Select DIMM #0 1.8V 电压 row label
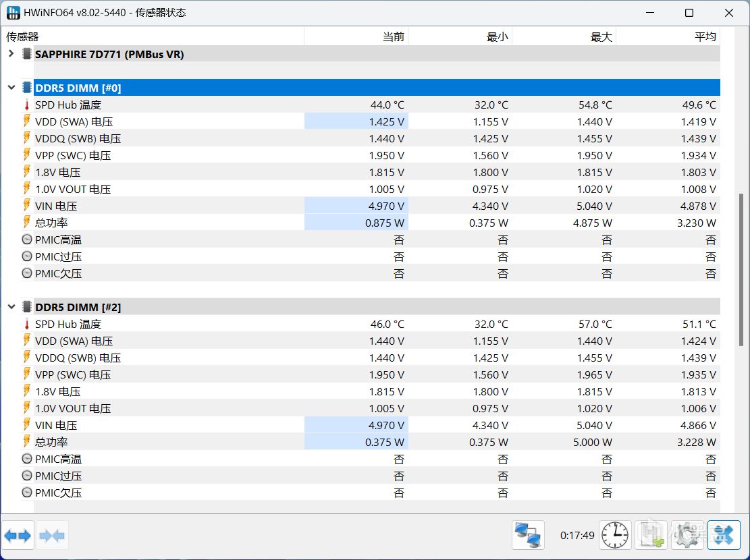This screenshot has width=750, height=560. pyautogui.click(x=57, y=172)
